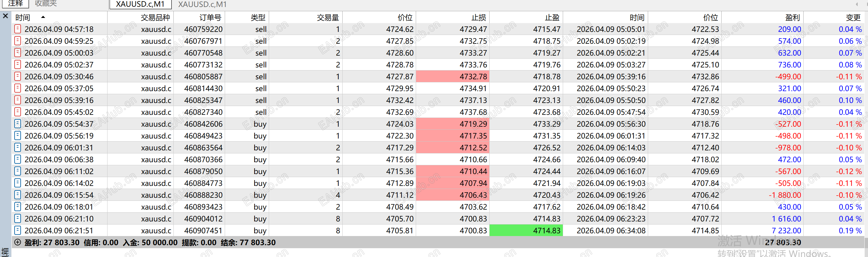Sort by the 类型 column header
The height and width of the screenshot is (257, 868).
point(247,17)
